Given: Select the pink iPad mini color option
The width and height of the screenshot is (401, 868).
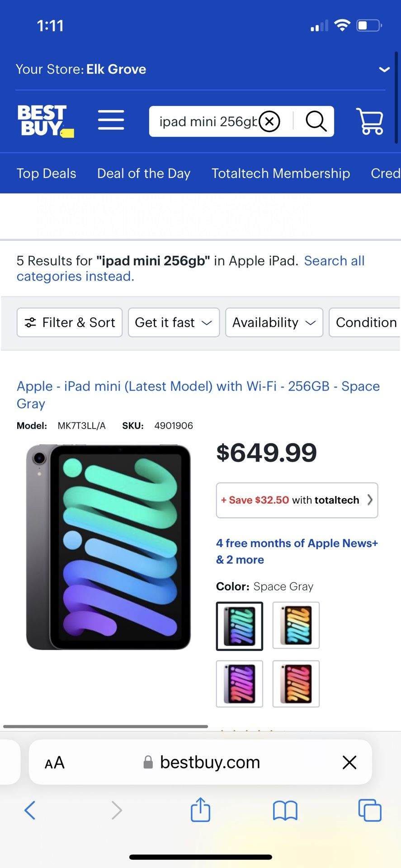Looking at the screenshot, I should coord(296,684).
